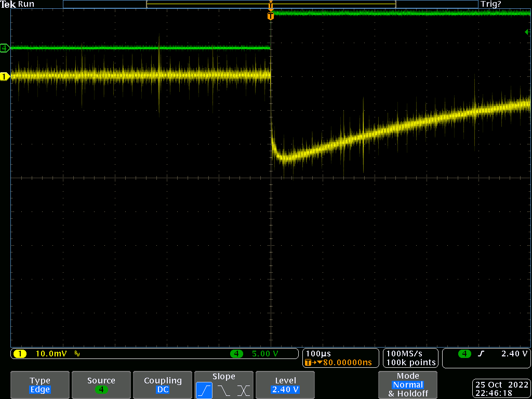The image size is (532, 399).
Task: Select the rising edge slope icon
Action: coord(204,390)
